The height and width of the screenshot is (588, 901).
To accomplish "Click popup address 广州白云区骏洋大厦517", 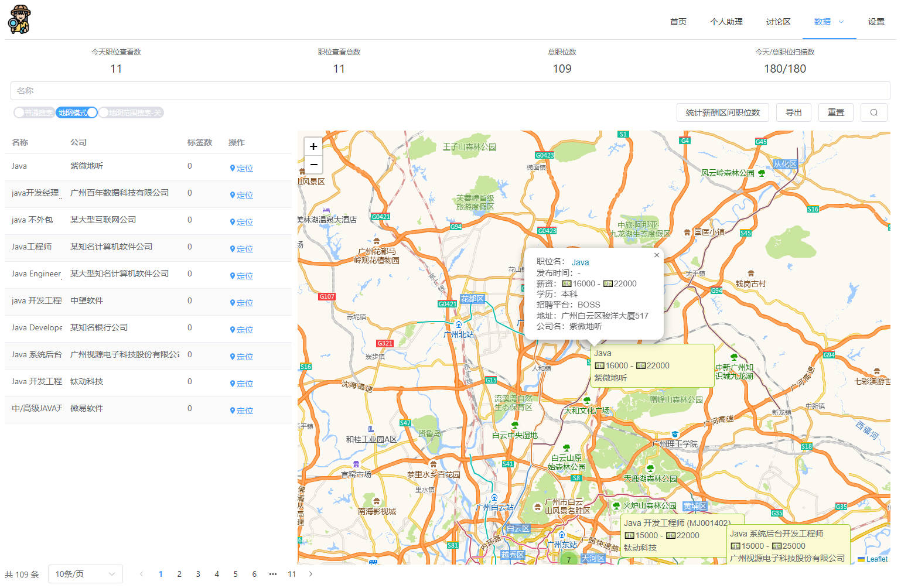I will (x=605, y=316).
